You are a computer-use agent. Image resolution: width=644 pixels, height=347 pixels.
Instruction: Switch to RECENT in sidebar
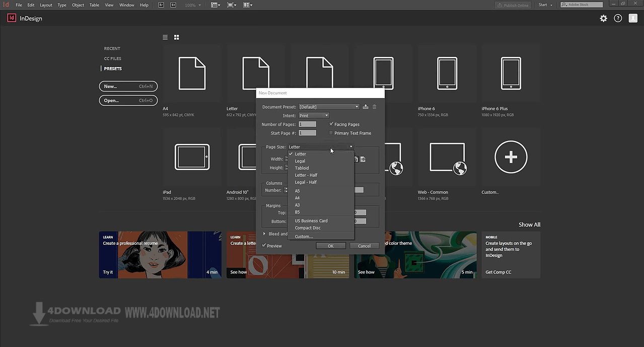[112, 49]
